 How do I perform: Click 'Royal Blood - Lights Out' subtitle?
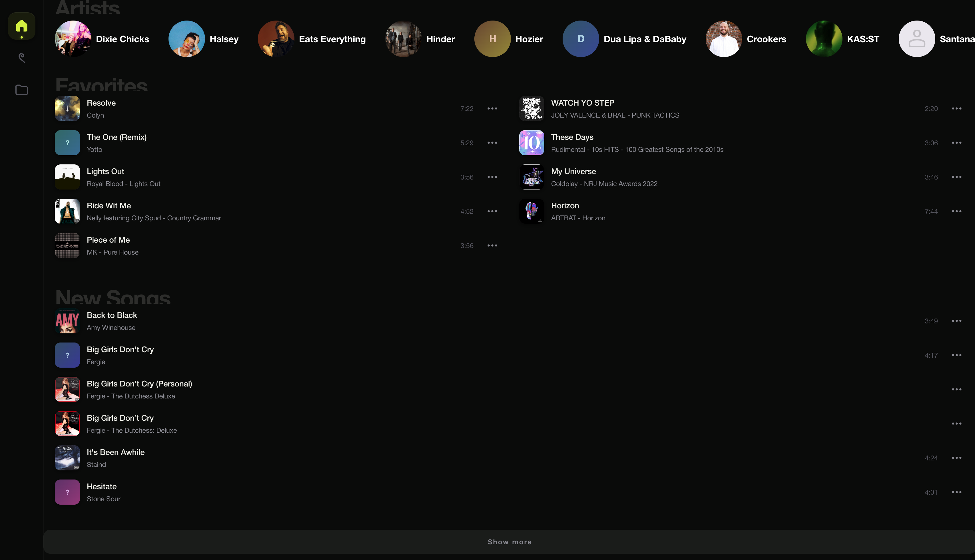click(123, 184)
